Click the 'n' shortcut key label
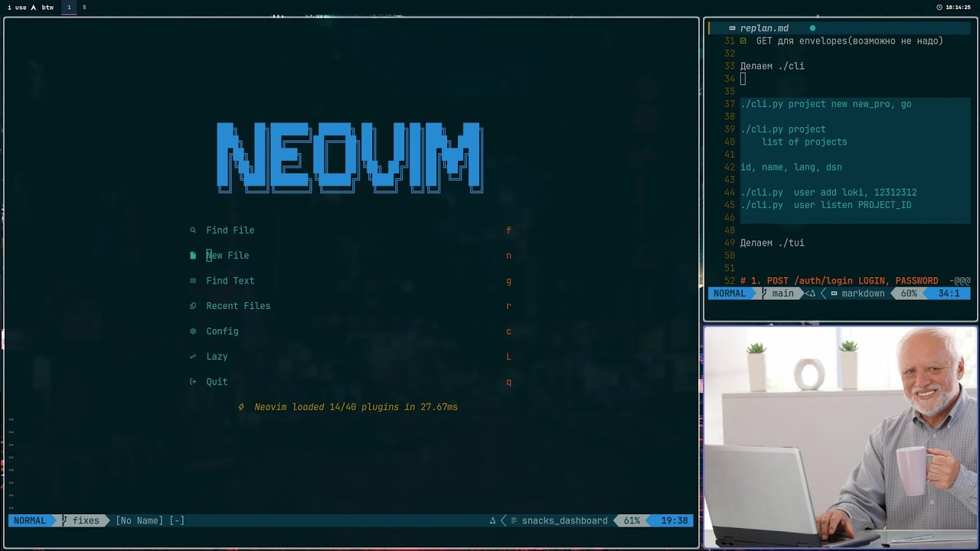The image size is (980, 551). coord(508,256)
